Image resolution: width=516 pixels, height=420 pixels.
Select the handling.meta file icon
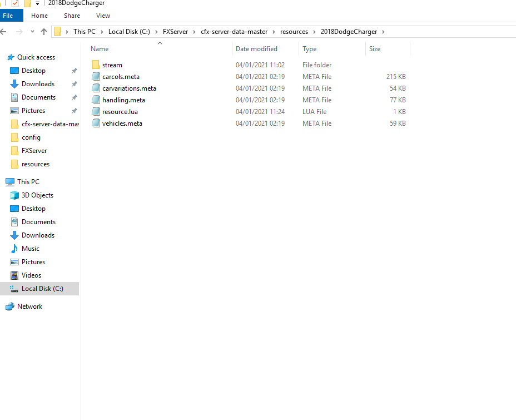(x=96, y=100)
